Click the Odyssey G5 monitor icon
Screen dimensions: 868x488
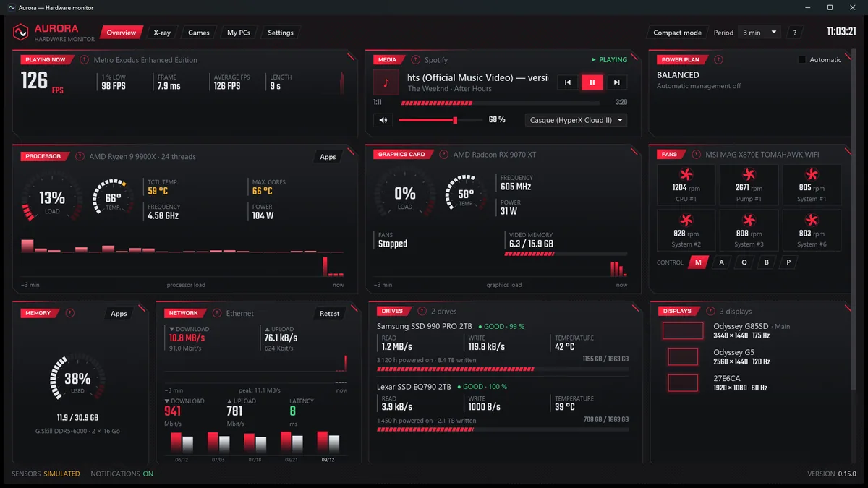[x=683, y=356]
